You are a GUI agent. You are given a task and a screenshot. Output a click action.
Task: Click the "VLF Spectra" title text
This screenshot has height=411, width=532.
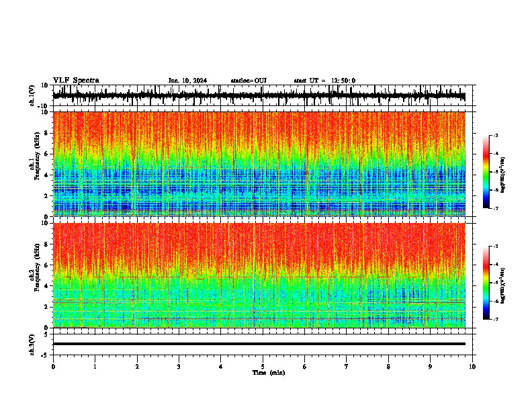pyautogui.click(x=76, y=81)
